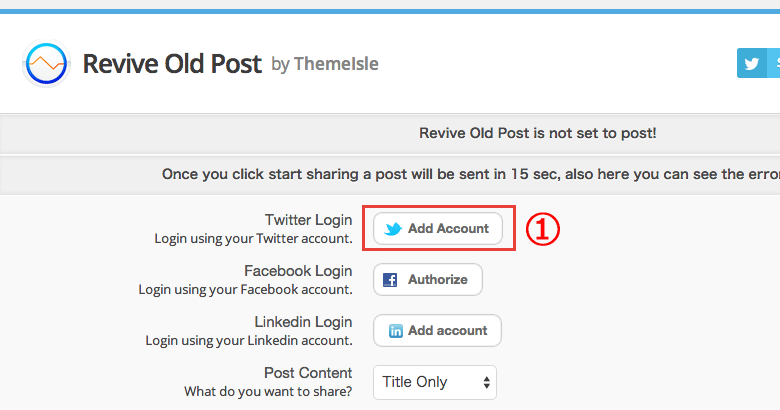Click the 'Once you click start sharing' notice

click(471, 174)
